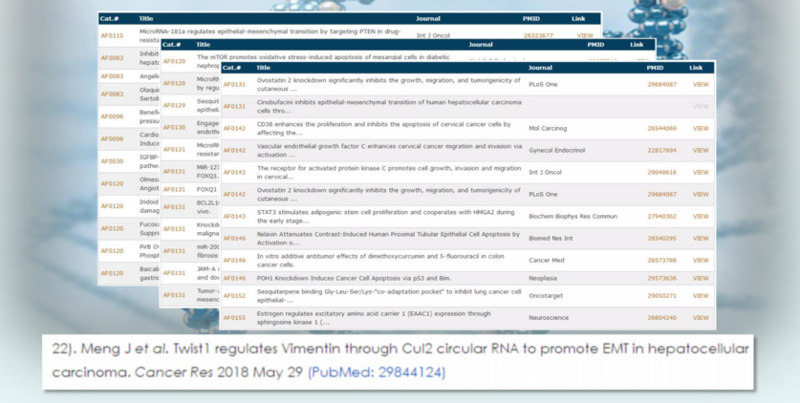Open VIEW link in Mol Carcinog row
The image size is (800, 403).
pyautogui.click(x=701, y=129)
